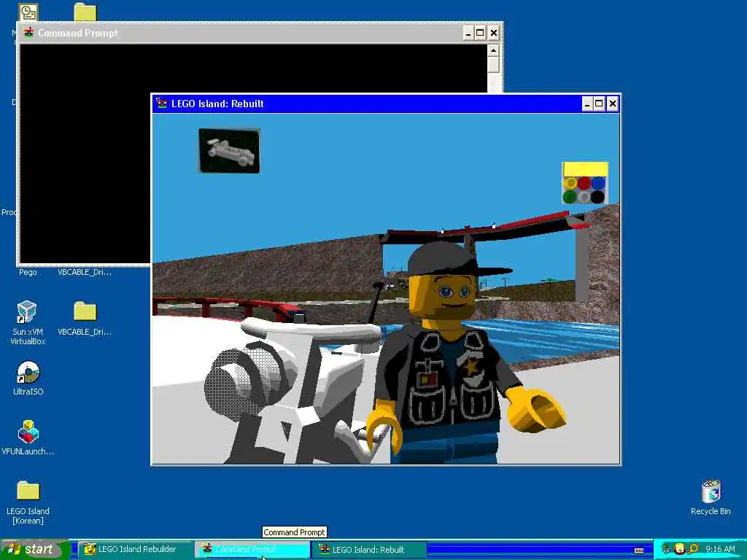Click the first system tray icon
Screen dimensions: 747x560
click(666, 549)
